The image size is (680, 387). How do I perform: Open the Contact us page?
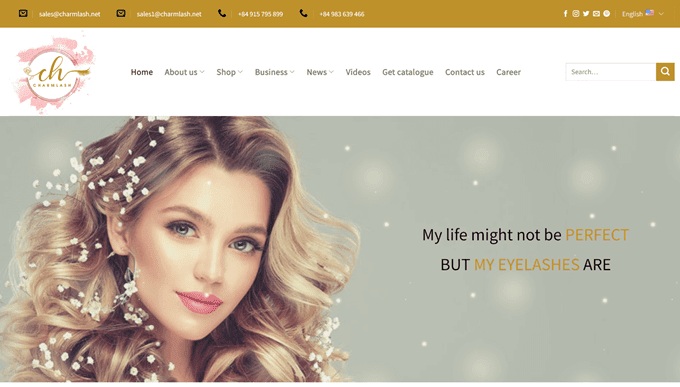pos(464,72)
